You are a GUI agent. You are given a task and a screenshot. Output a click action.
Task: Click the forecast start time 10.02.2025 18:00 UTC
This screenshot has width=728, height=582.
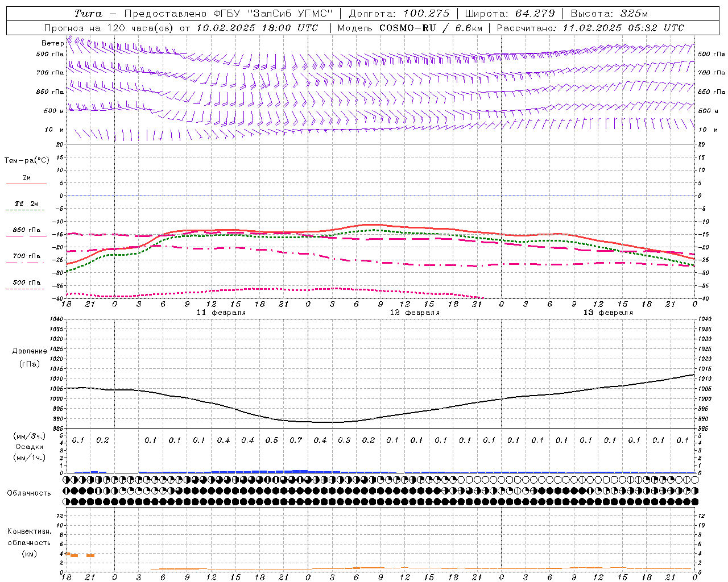(x=257, y=28)
